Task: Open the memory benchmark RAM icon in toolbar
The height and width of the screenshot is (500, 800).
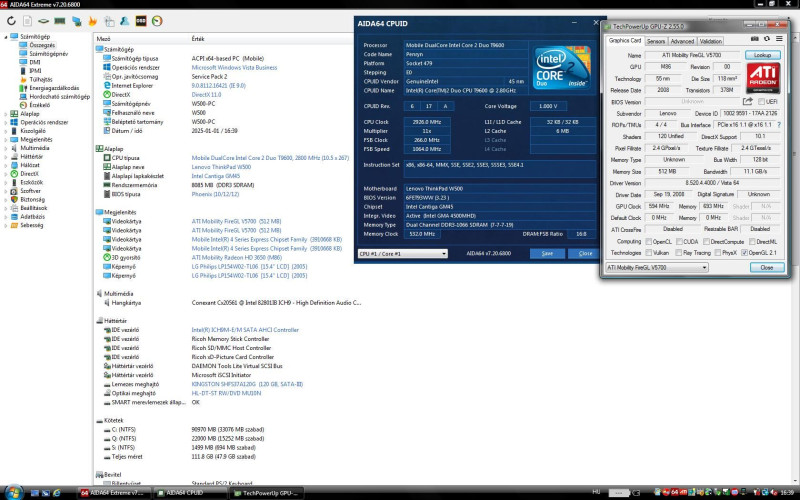Action: (60, 21)
